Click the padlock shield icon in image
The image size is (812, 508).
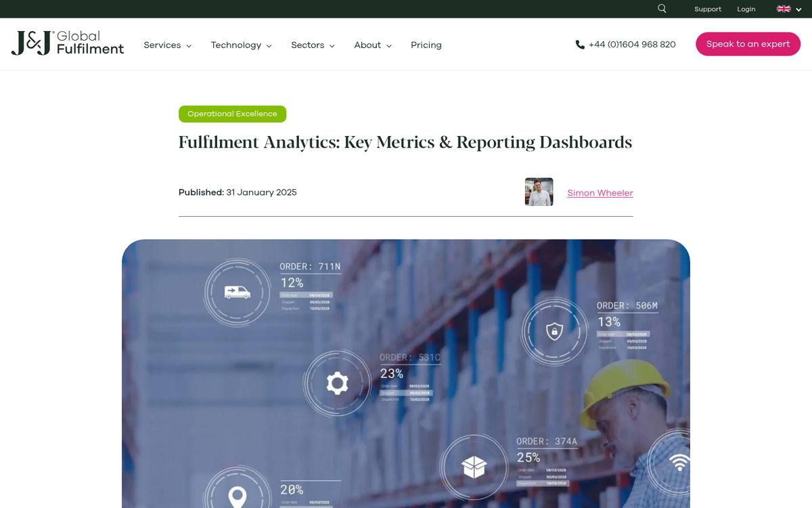click(554, 331)
